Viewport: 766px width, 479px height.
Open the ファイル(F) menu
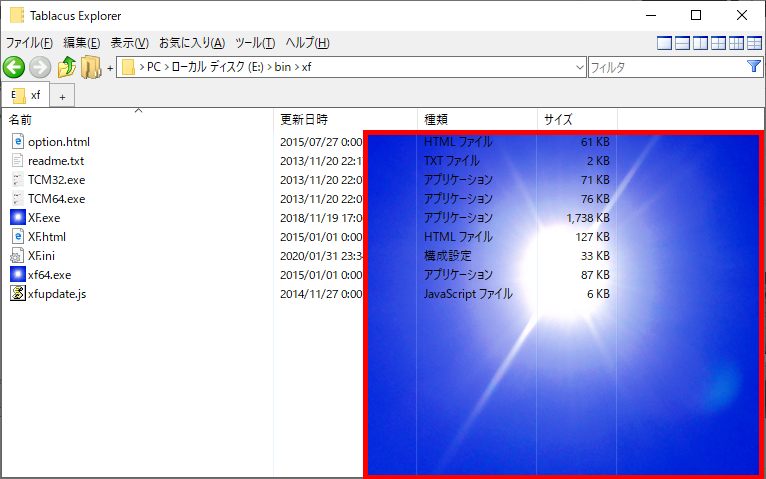29,43
